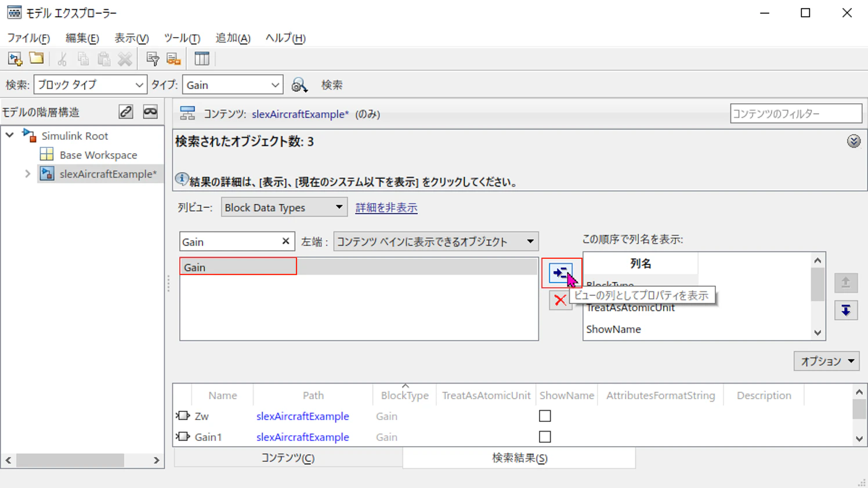
Task: Open the 編集(E) menu
Action: 82,38
